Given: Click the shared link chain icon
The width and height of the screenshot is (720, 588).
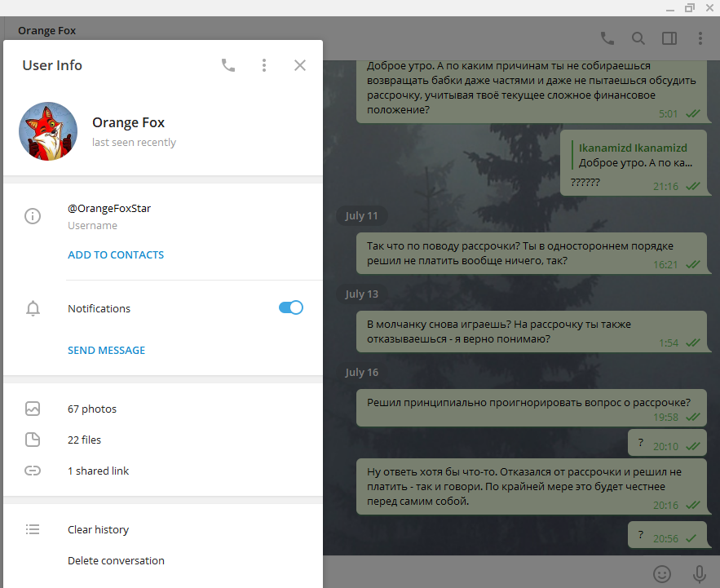Looking at the screenshot, I should click(33, 471).
